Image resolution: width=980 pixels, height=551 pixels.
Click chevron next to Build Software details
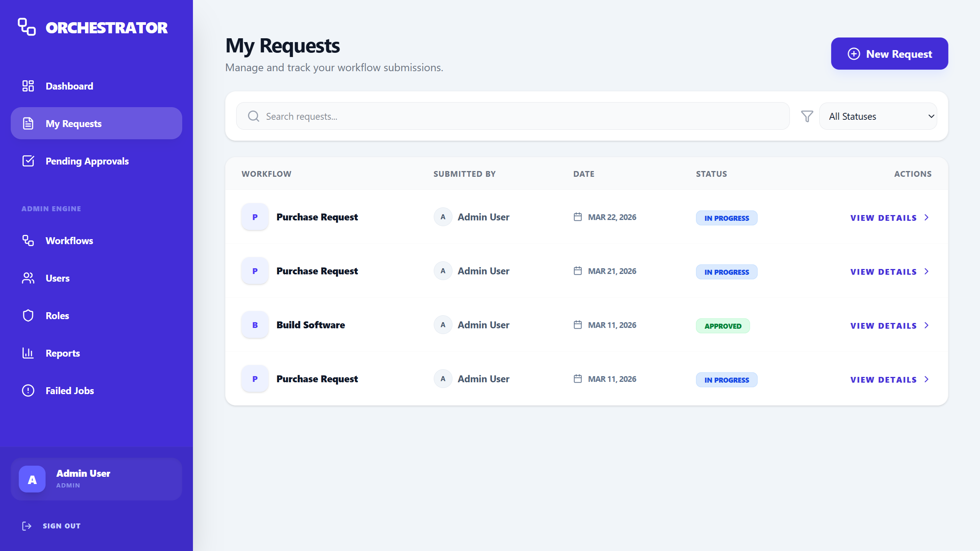(926, 326)
